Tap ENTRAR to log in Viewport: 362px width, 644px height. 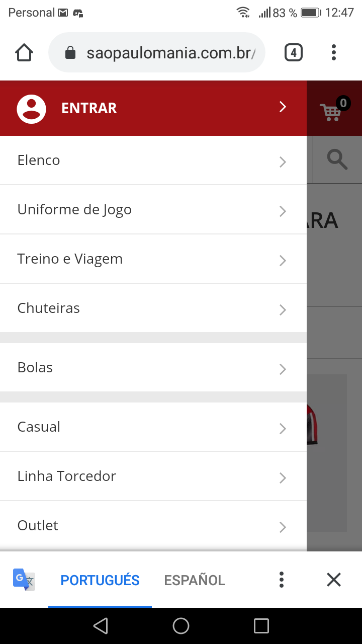click(89, 108)
